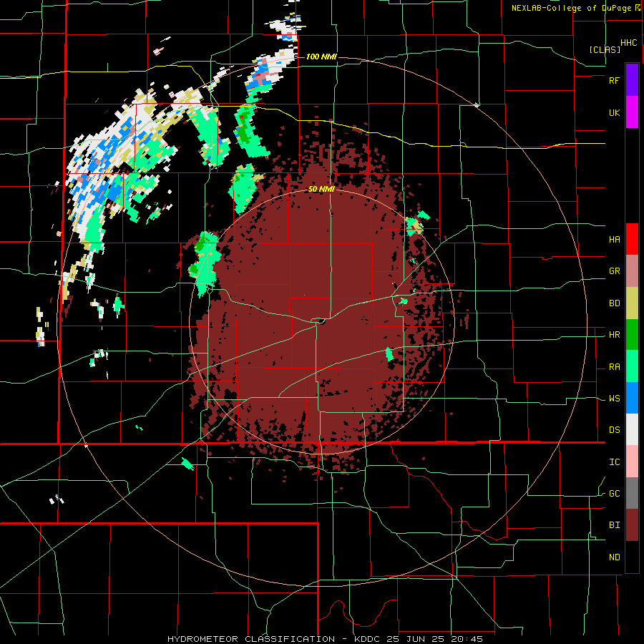
Task: Click the HA red legend swatch
Action: (x=632, y=239)
